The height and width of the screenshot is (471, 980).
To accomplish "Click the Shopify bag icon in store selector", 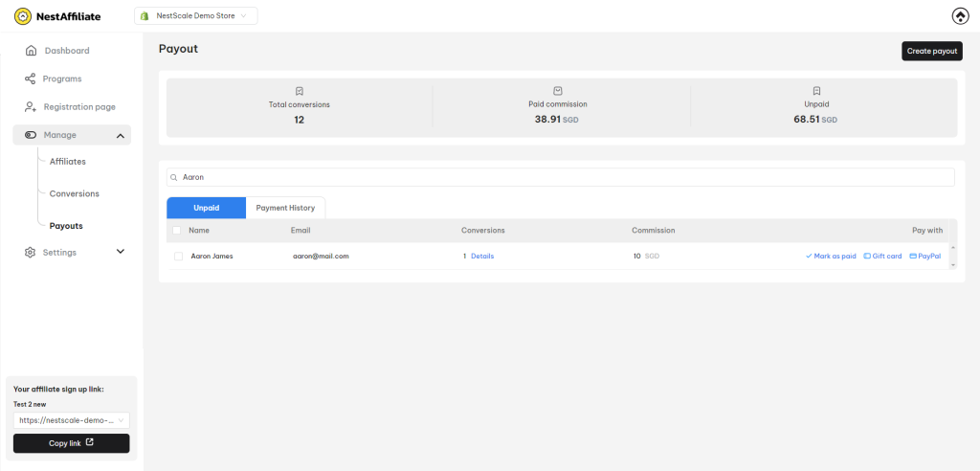I will [x=145, y=16].
